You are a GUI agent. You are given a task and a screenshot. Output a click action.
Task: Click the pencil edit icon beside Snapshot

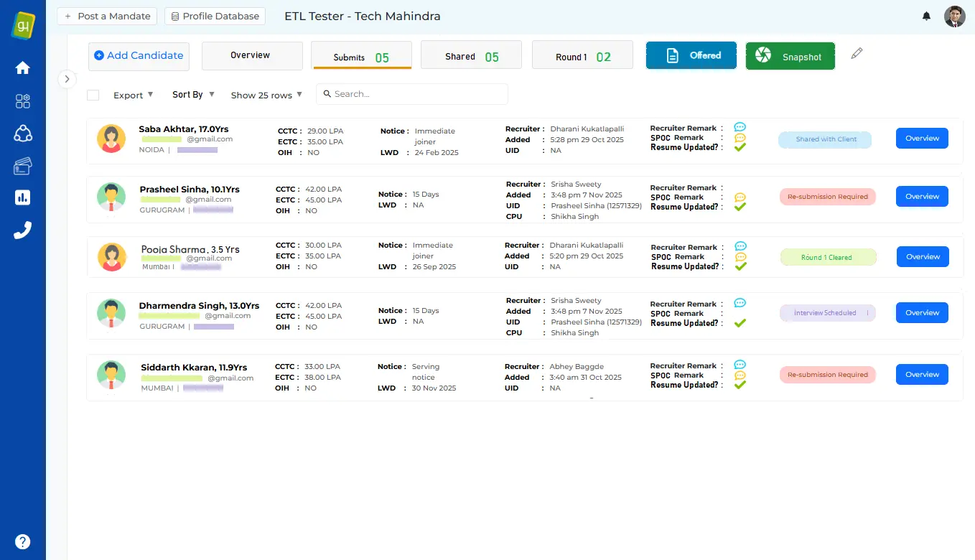coord(857,54)
